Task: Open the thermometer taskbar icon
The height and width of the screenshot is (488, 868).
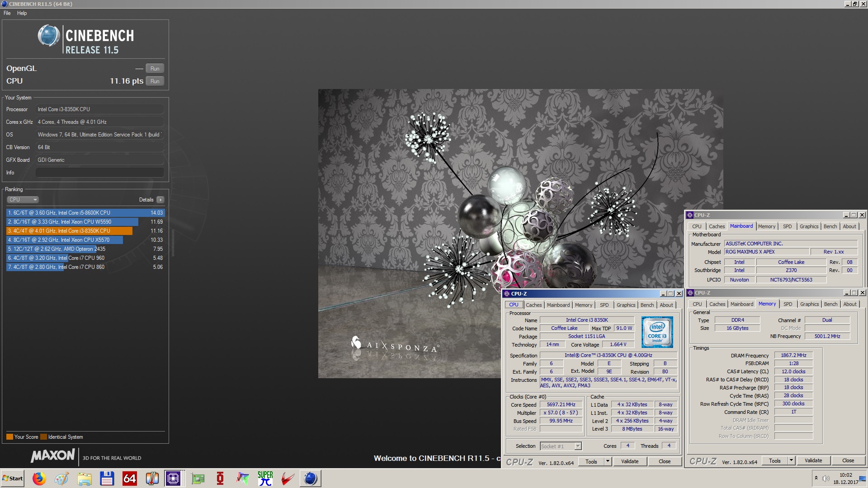Action: click(x=152, y=479)
